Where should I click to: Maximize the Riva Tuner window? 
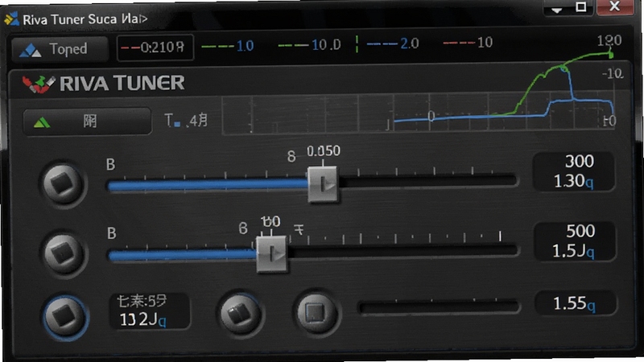581,7
